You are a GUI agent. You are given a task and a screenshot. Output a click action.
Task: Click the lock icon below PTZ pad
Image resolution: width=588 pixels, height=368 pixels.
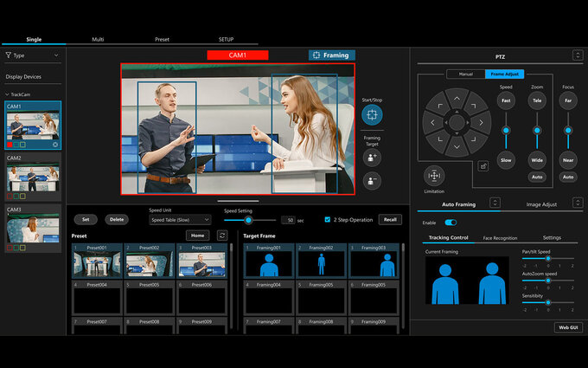click(x=483, y=166)
